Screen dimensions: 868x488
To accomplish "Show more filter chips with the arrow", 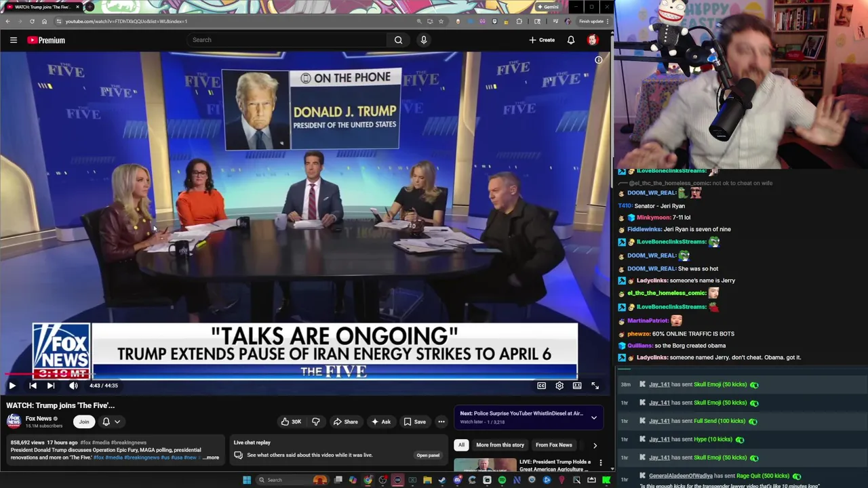I will tap(595, 445).
